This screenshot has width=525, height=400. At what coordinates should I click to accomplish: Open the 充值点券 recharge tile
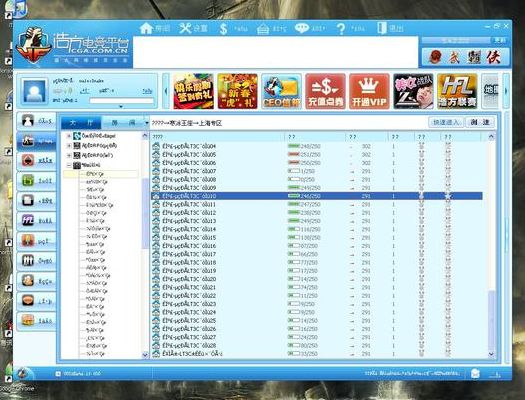pyautogui.click(x=325, y=91)
